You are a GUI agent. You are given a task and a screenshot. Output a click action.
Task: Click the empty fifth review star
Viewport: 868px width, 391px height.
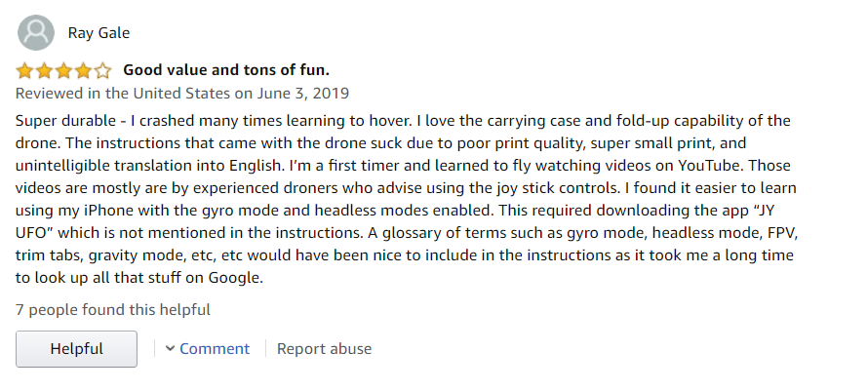click(103, 71)
